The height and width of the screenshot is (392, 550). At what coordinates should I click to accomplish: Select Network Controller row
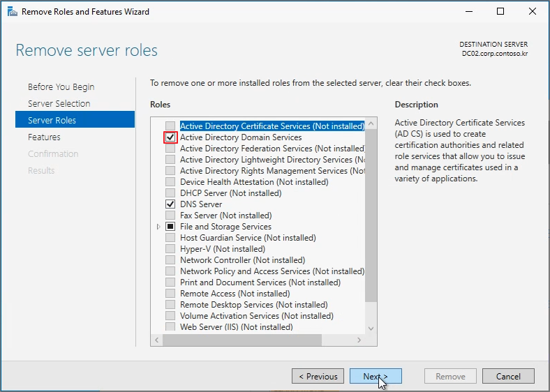(243, 259)
